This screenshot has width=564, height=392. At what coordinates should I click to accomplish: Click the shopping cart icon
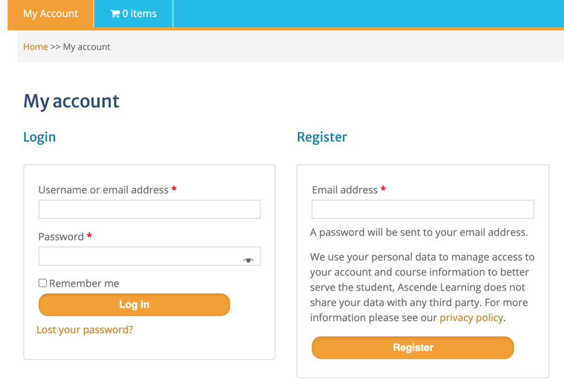(115, 14)
